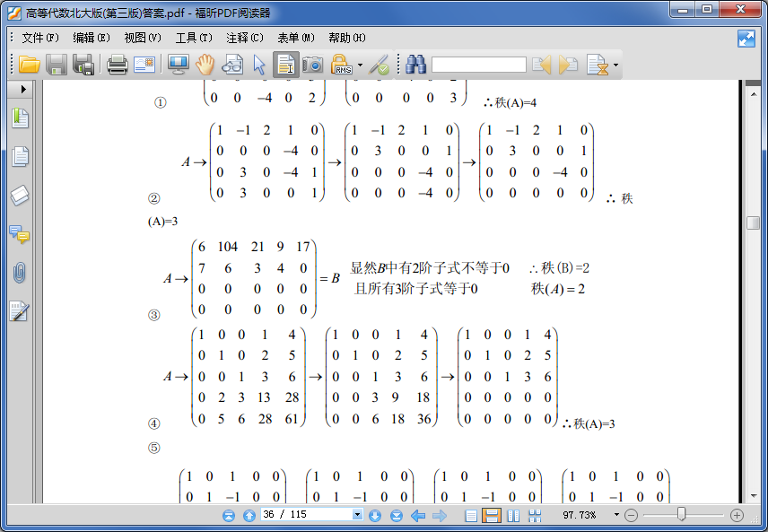This screenshot has width=768, height=532.
Task: Switch to continuous page layout
Action: [492, 515]
